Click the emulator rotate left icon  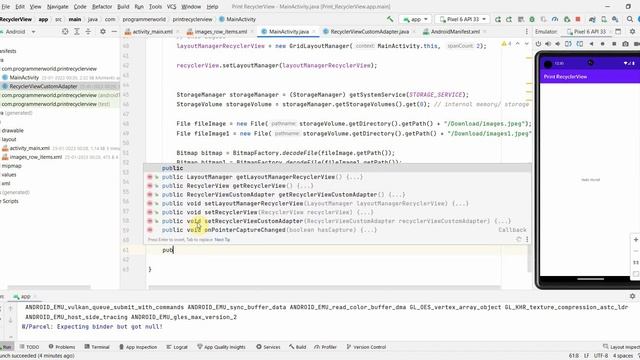pyautogui.click(x=568, y=44)
